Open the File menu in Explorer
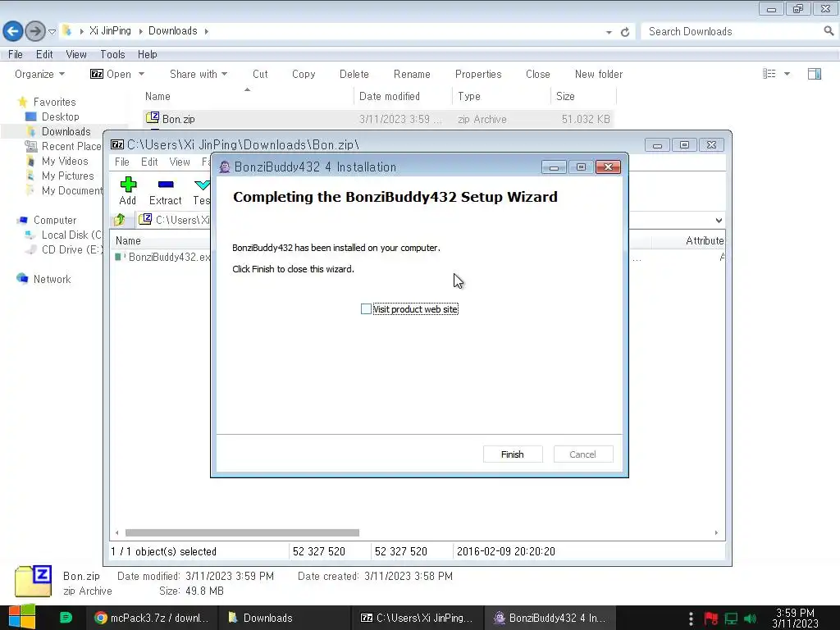 point(16,55)
